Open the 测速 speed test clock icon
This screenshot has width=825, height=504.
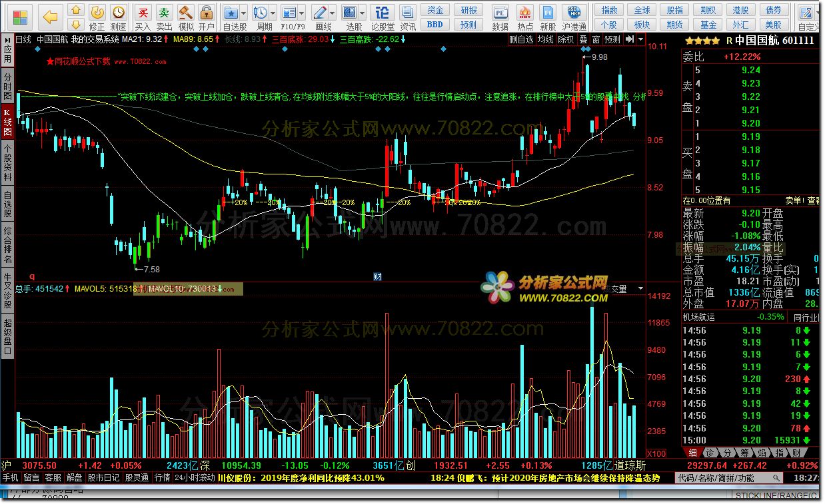pos(118,17)
